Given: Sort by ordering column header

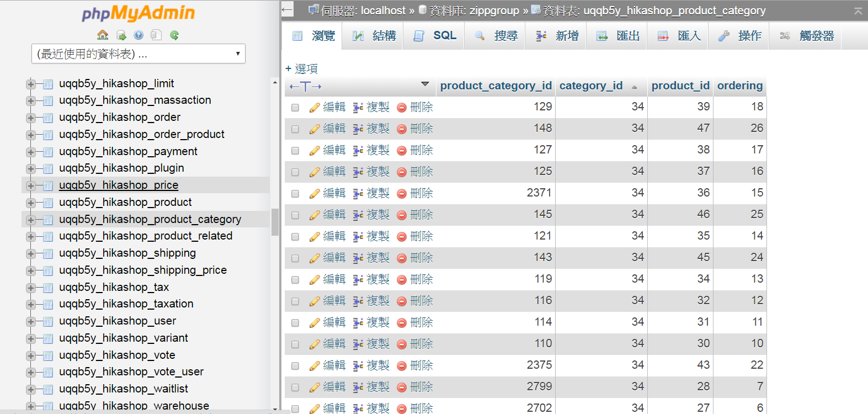Looking at the screenshot, I should click(740, 86).
